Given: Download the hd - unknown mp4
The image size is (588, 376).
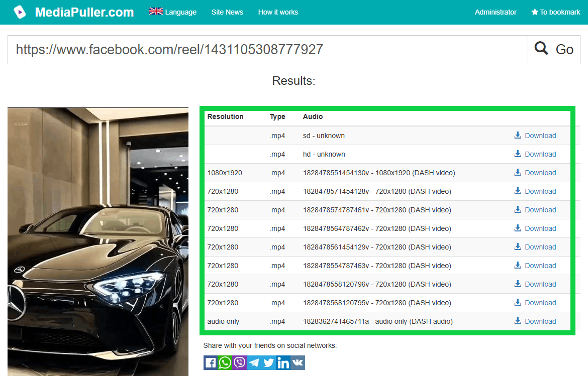Looking at the screenshot, I should click(x=535, y=154).
